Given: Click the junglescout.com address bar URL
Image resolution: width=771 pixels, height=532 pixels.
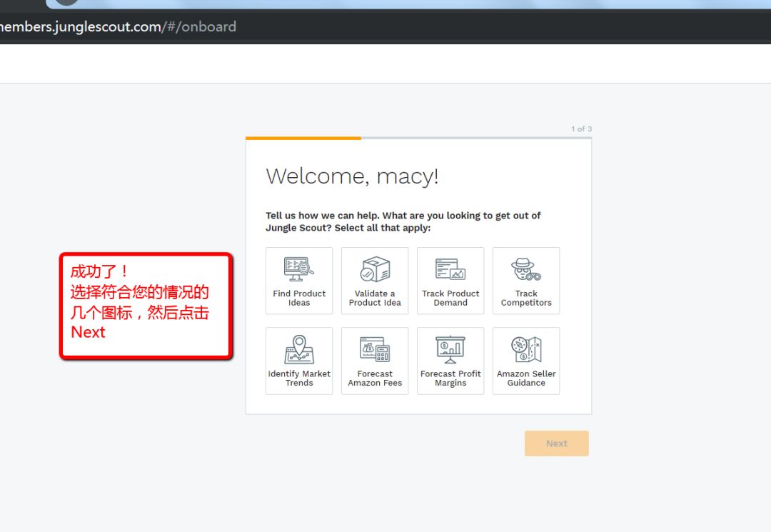Looking at the screenshot, I should coord(117,26).
